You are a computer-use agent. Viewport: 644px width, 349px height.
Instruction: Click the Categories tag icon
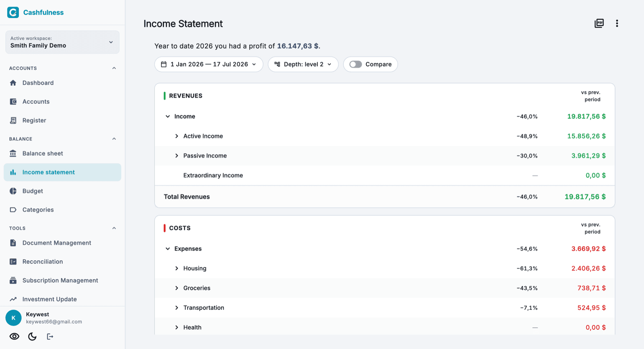[13, 210]
